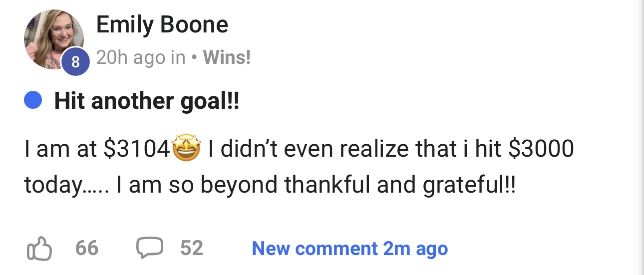The width and height of the screenshot is (644, 275).
Task: Open comments via the speech bubble icon
Action: point(148,249)
